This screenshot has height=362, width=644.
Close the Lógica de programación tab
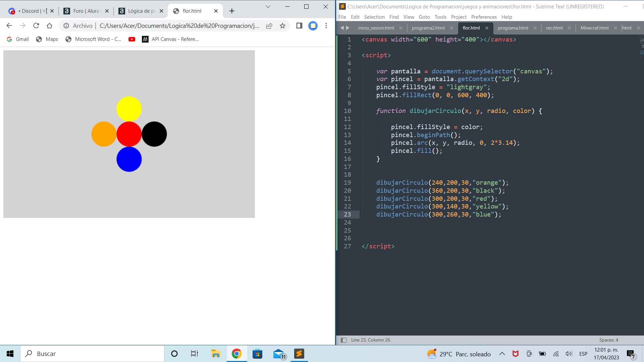161,11
